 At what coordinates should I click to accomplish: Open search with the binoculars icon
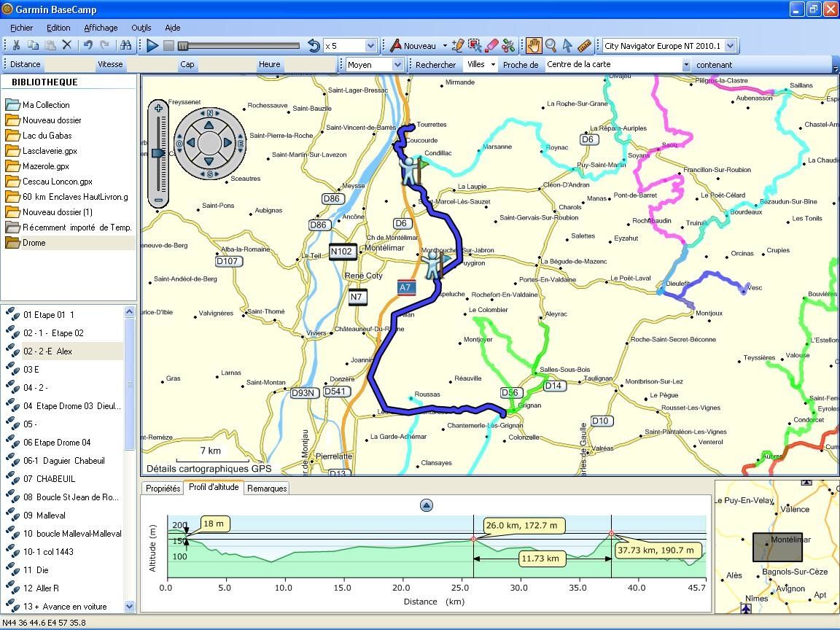126,45
